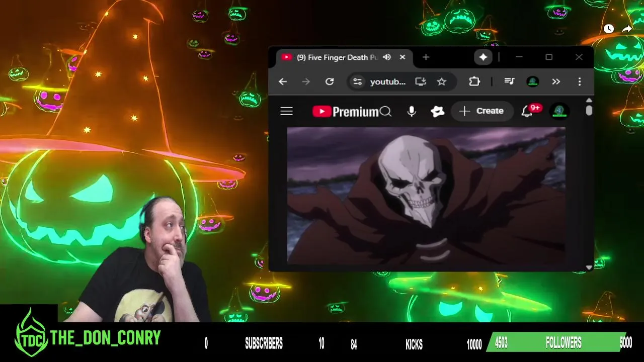644x362 pixels.
Task: Click THE_DON_CONRY channel name text
Action: click(x=105, y=338)
